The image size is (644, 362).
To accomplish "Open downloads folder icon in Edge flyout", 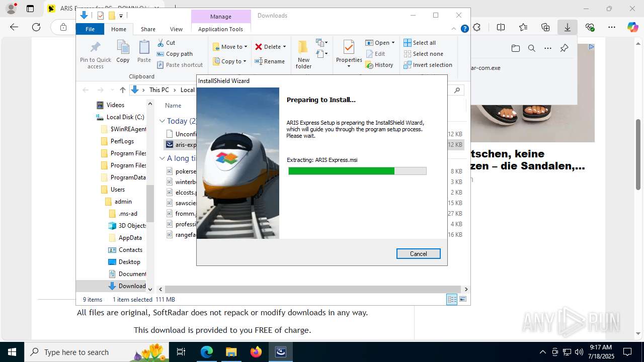I will [x=516, y=48].
